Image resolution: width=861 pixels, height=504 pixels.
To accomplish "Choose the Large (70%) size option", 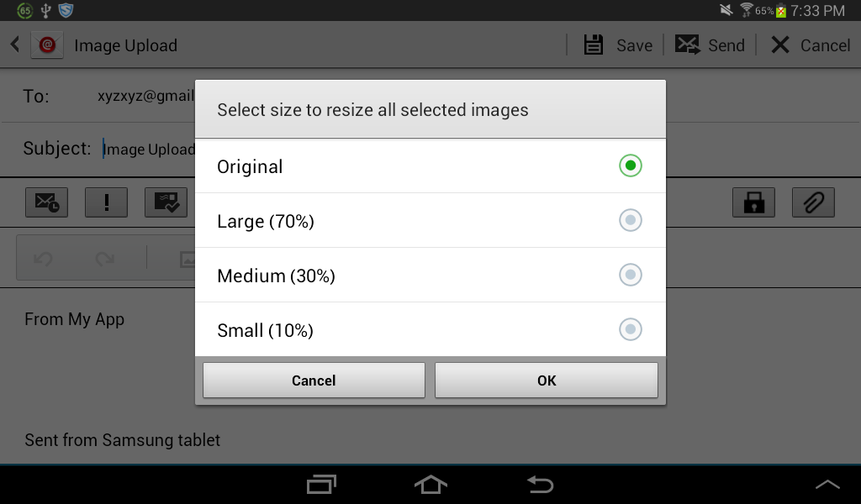I will [430, 220].
